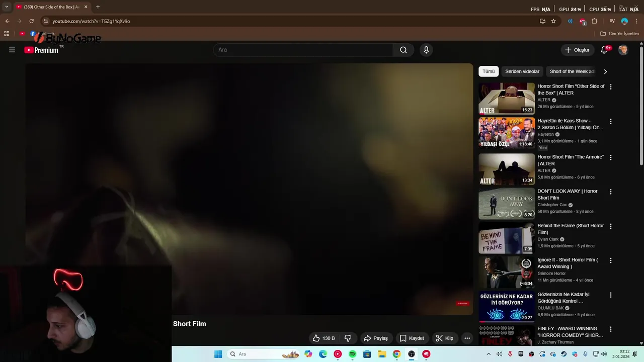Reload the browser page
Image resolution: width=644 pixels, height=362 pixels.
(x=31, y=21)
